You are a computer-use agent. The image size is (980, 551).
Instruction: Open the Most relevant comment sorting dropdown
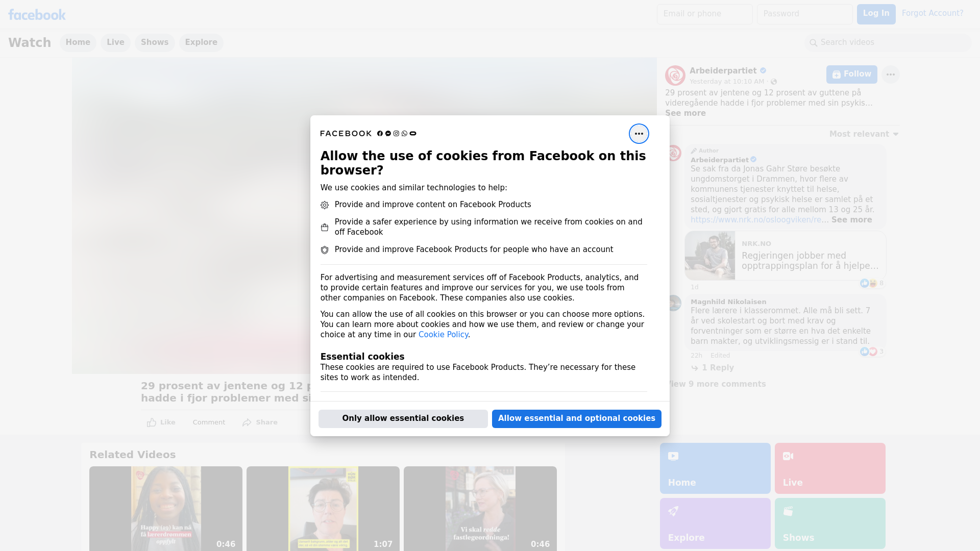(864, 134)
